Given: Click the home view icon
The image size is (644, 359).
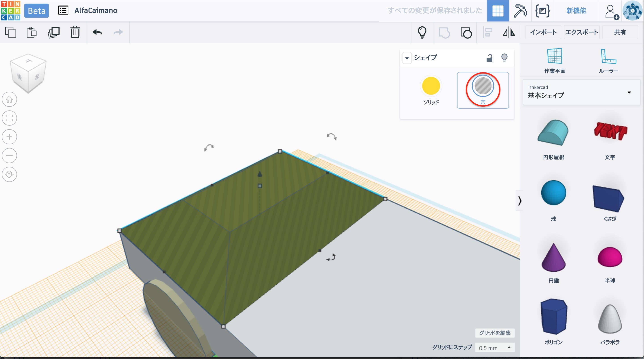Looking at the screenshot, I should [x=9, y=99].
